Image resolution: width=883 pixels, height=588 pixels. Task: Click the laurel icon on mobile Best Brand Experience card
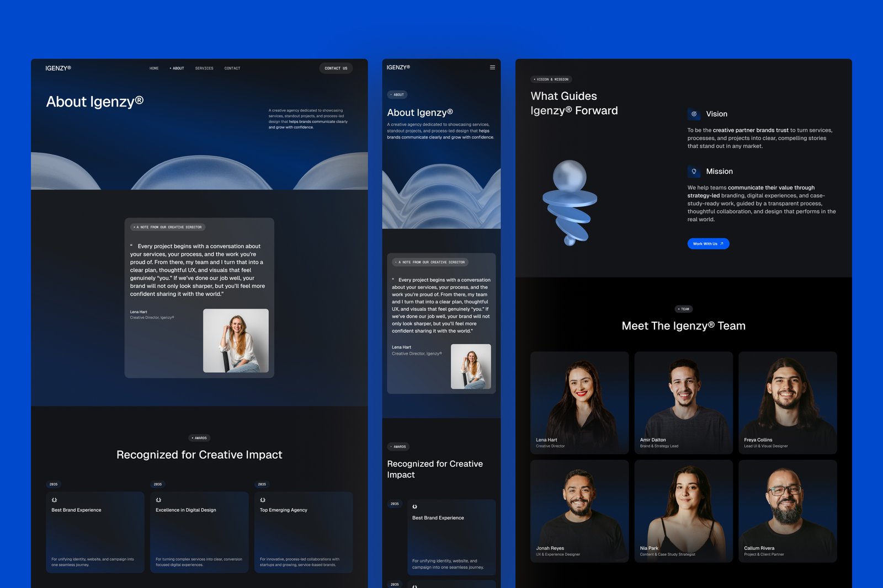(x=414, y=506)
